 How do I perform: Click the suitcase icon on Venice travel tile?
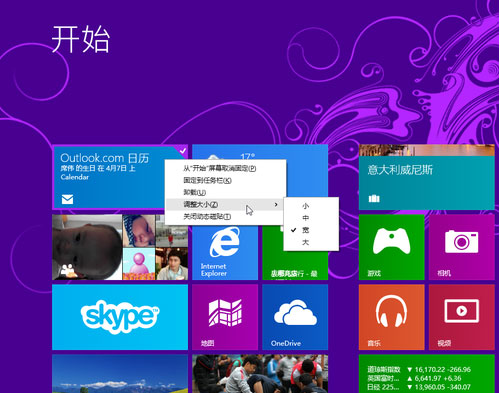click(x=374, y=198)
